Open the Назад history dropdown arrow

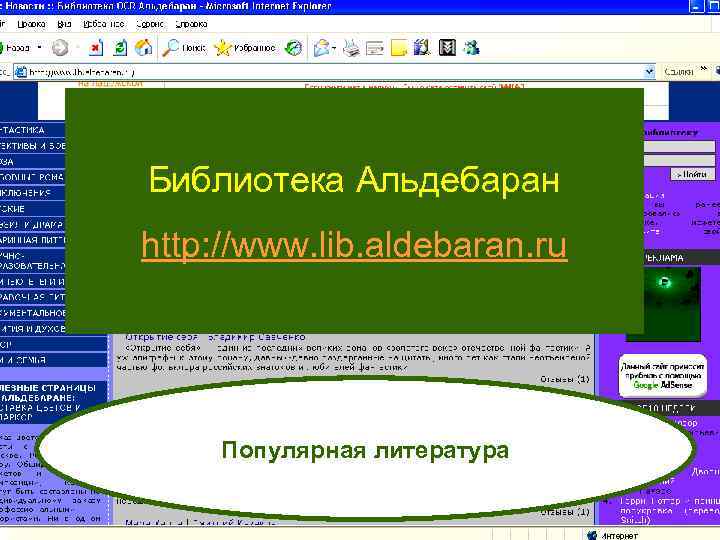click(x=39, y=47)
